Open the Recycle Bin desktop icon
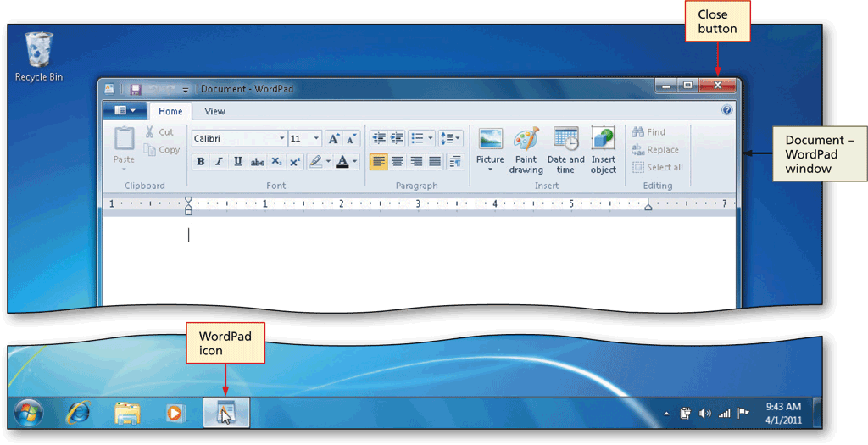This screenshot has width=868, height=445. click(39, 57)
